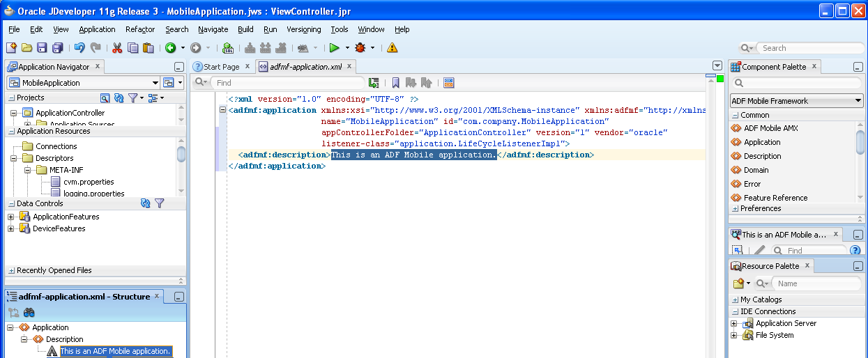868x358 pixels.
Task: Expand the File System connection node
Action: click(x=734, y=335)
